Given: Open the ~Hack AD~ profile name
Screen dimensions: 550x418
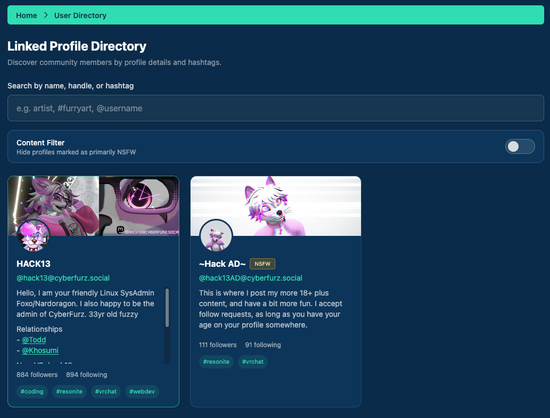Looking at the screenshot, I should tap(222, 264).
